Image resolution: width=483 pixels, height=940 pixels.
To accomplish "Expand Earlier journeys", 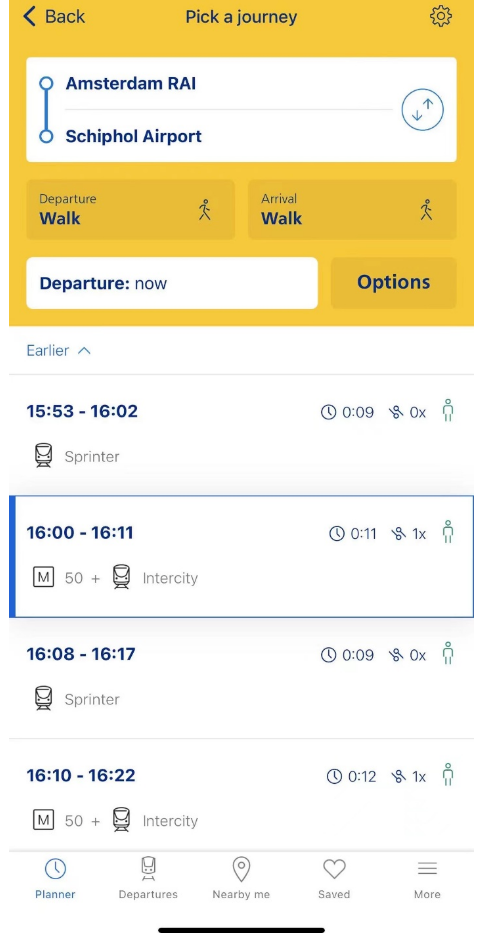I will coord(58,351).
